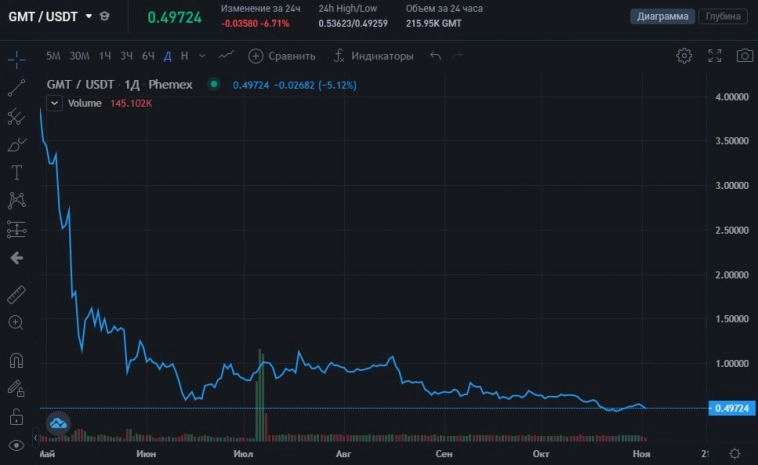Image resolution: width=758 pixels, height=465 pixels.
Task: Click the Окт label on time axis
Action: click(x=540, y=454)
